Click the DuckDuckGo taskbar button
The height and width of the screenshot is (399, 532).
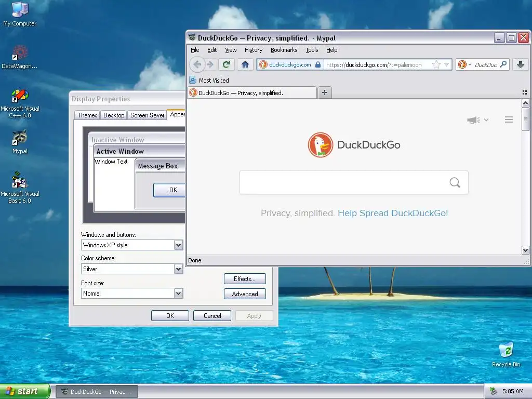click(x=97, y=392)
